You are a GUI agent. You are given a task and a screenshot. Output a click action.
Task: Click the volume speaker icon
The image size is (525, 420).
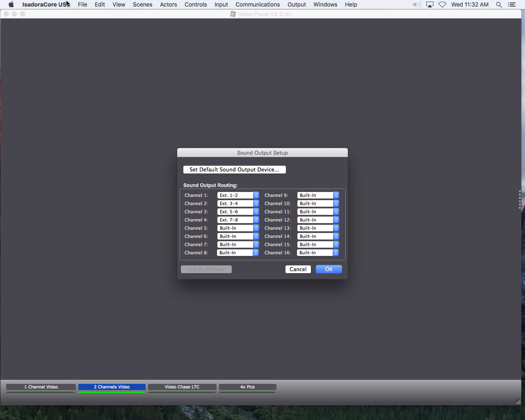pos(417,5)
